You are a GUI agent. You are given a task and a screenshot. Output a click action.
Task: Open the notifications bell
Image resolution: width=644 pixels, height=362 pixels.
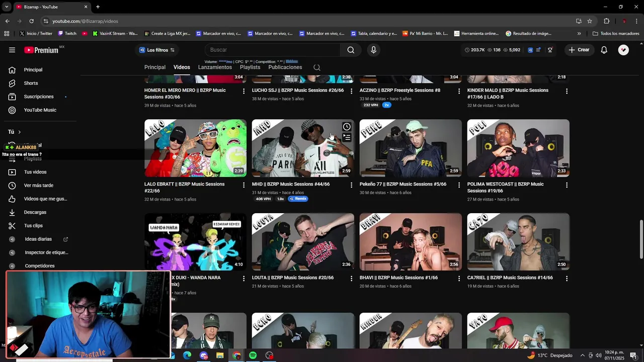pyautogui.click(x=604, y=50)
